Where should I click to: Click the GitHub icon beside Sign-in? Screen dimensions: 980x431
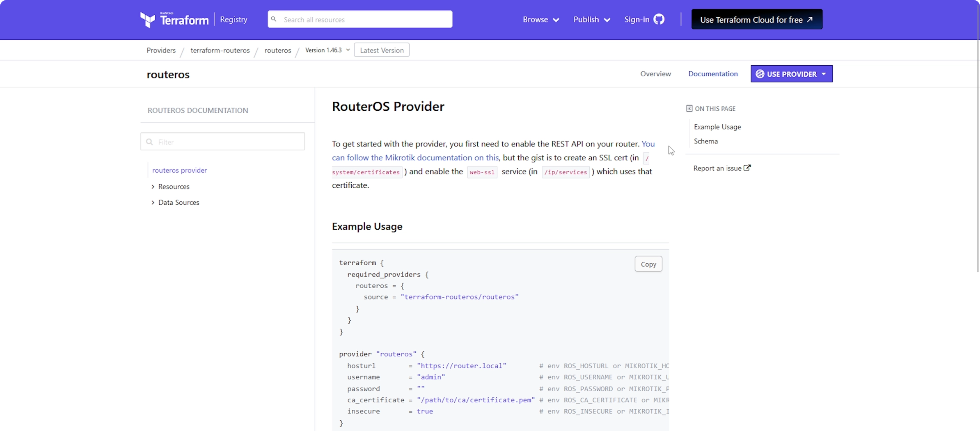click(659, 19)
